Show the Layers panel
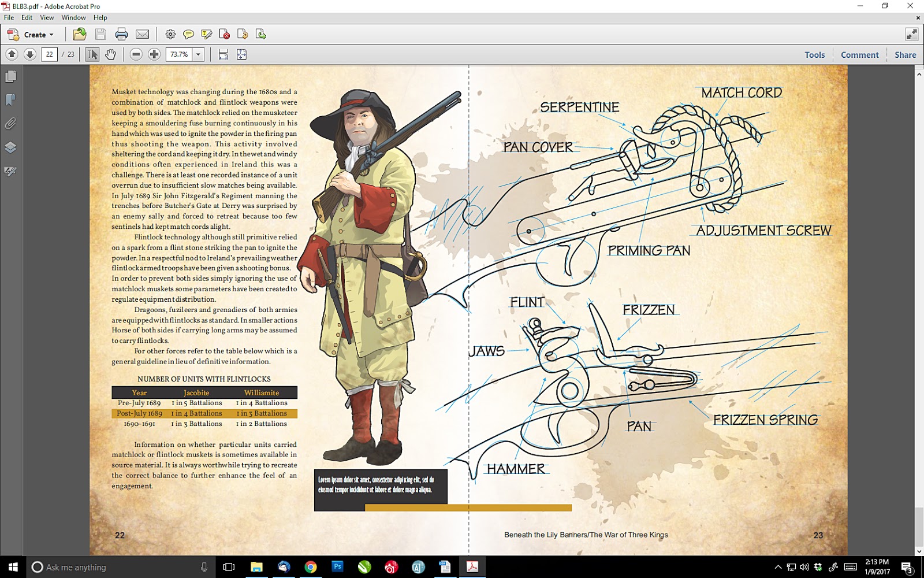 coord(10,147)
